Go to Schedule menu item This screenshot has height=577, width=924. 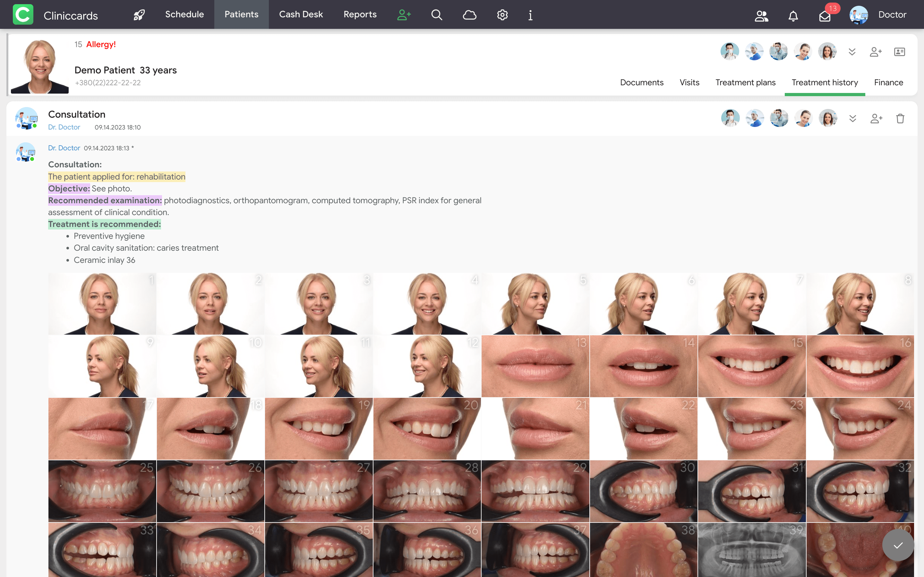point(184,14)
